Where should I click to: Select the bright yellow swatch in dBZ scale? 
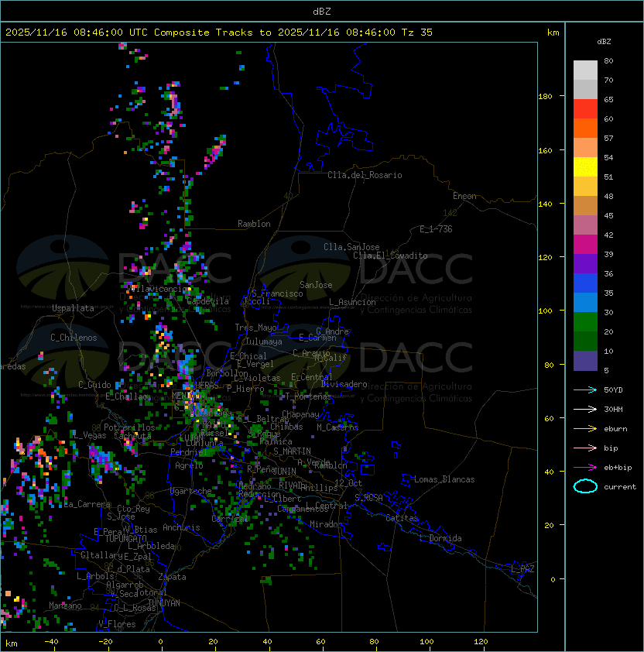[585, 167]
